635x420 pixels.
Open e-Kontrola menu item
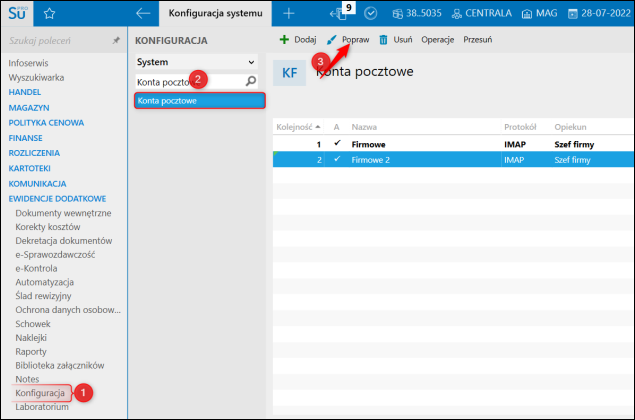click(x=36, y=268)
